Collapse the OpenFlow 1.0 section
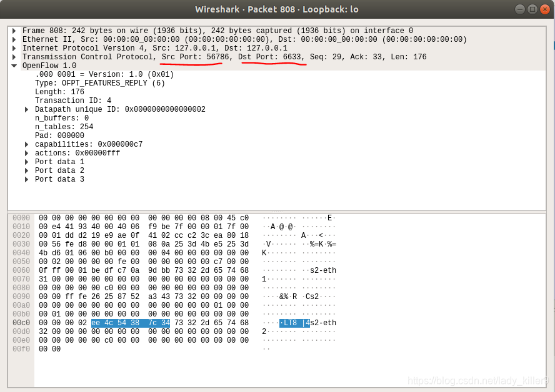 [14, 66]
